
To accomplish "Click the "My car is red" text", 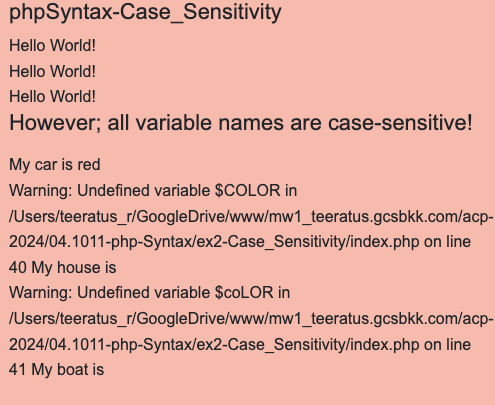I will pos(55,165).
